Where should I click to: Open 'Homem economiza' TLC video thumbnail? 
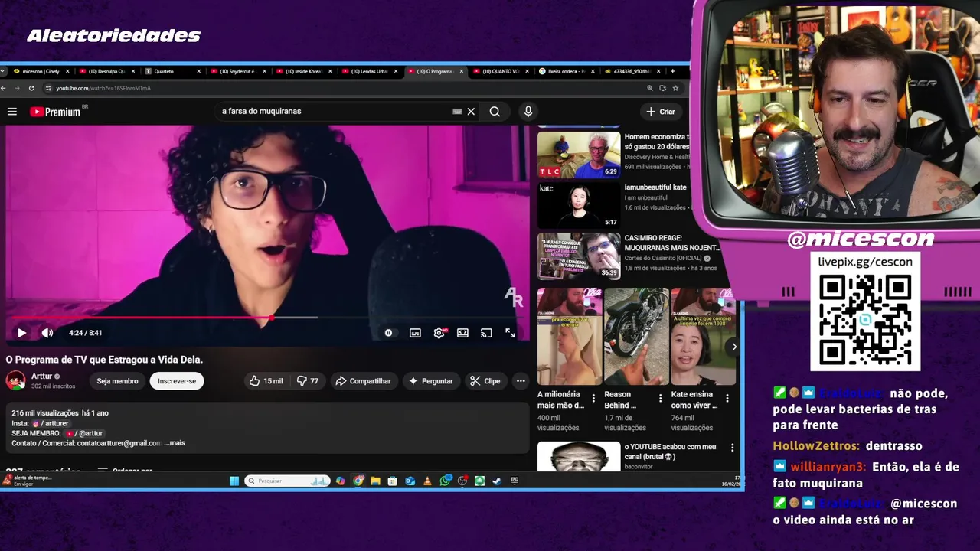579,155
